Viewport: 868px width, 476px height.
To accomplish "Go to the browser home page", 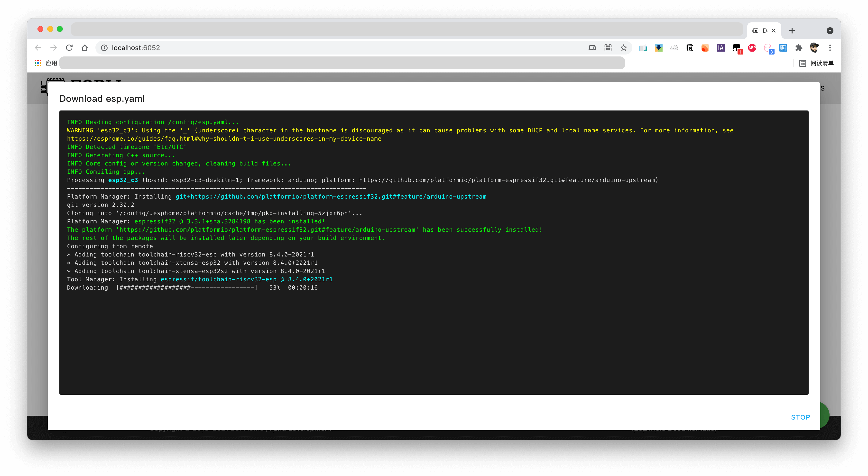I will [84, 48].
